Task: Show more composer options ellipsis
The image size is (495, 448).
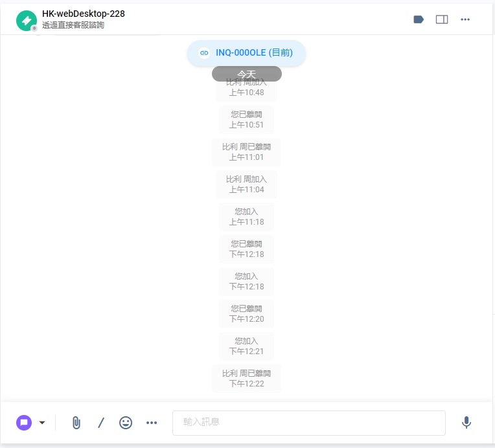Action: pos(152,423)
